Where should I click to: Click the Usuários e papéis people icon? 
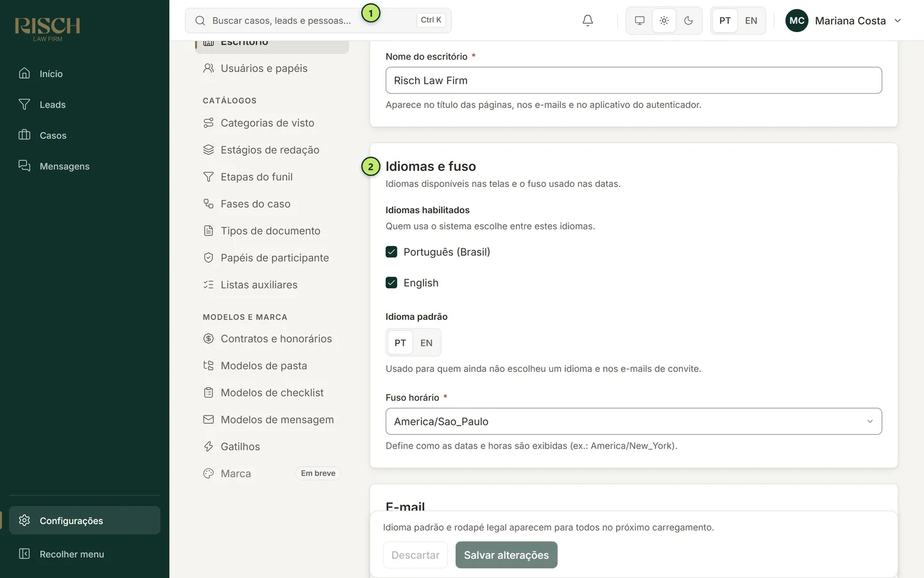pyautogui.click(x=209, y=68)
